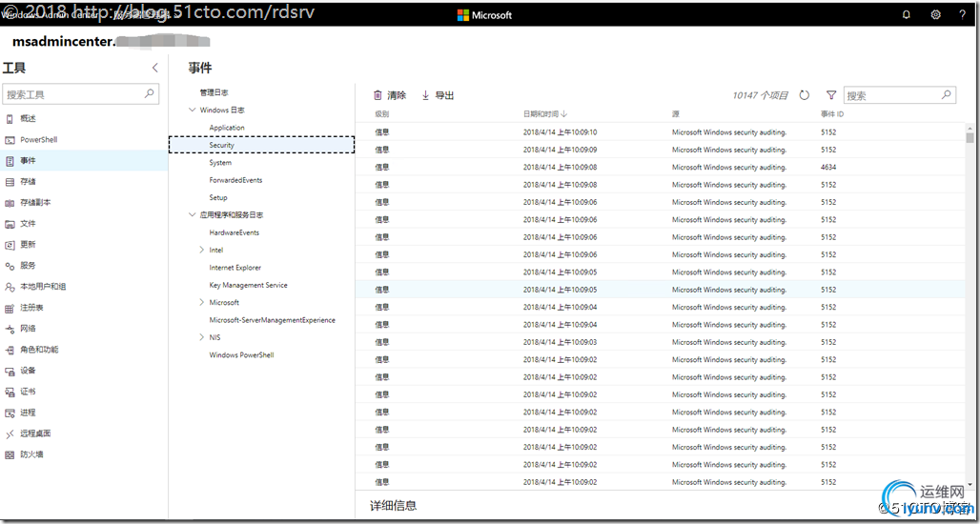Image resolution: width=980 pixels, height=524 pixels.
Task: Select the Application log
Action: 227,128
